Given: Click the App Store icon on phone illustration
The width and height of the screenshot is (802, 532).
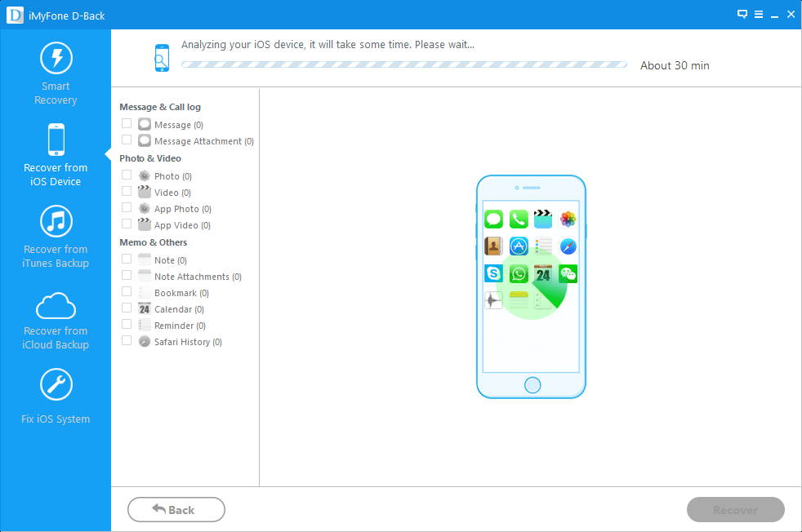Looking at the screenshot, I should click(x=519, y=246).
